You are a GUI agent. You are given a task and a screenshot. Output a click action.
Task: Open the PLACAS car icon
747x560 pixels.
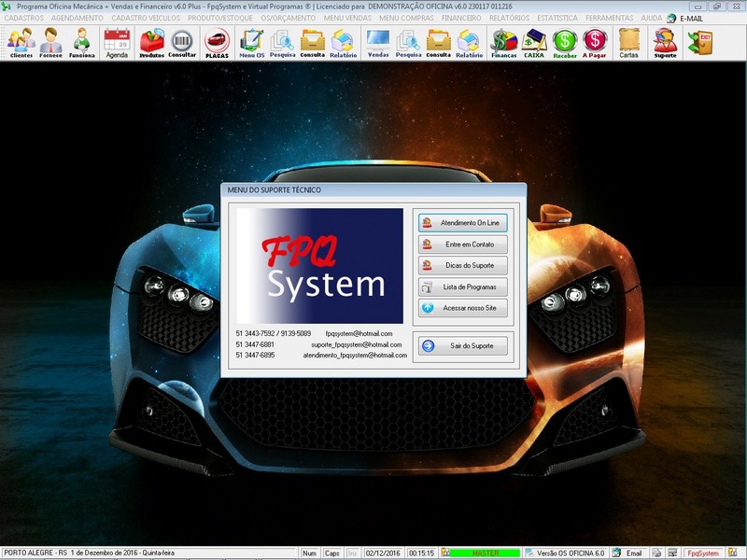[x=218, y=43]
